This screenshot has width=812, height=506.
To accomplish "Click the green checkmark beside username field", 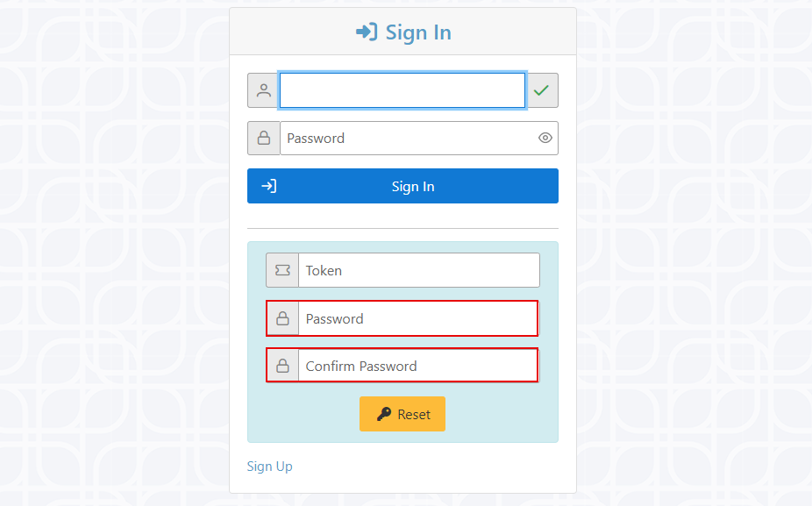I will click(541, 90).
